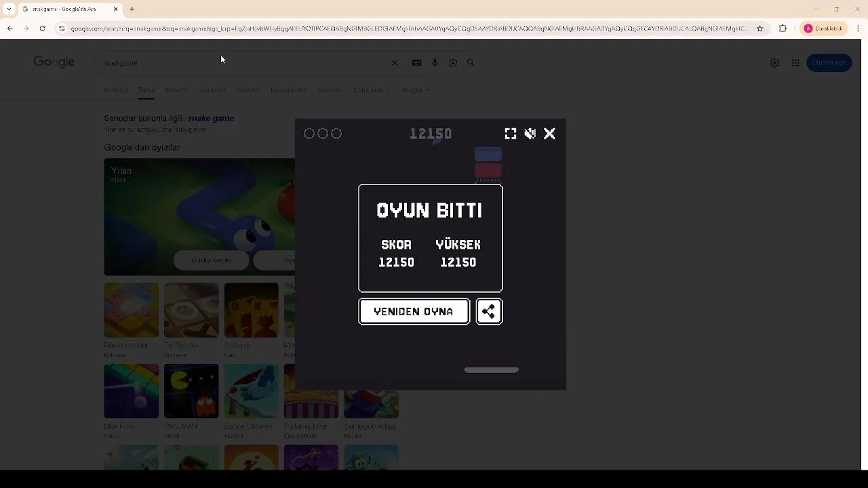Switch to the Alışveriş tab

176,89
